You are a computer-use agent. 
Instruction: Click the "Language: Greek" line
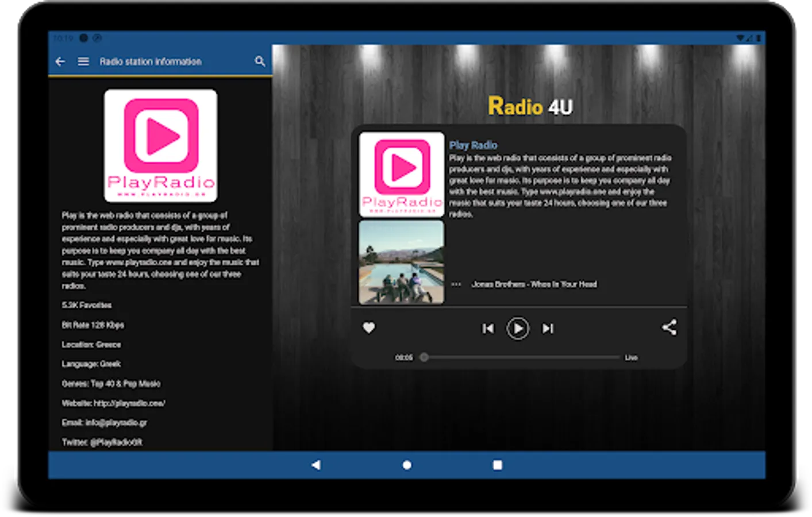coord(91,364)
